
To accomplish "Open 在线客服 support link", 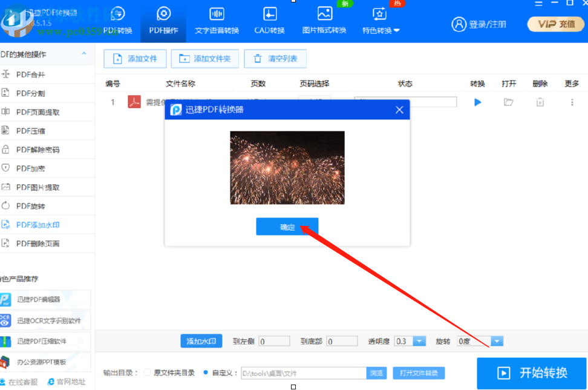I will pyautogui.click(x=19, y=382).
